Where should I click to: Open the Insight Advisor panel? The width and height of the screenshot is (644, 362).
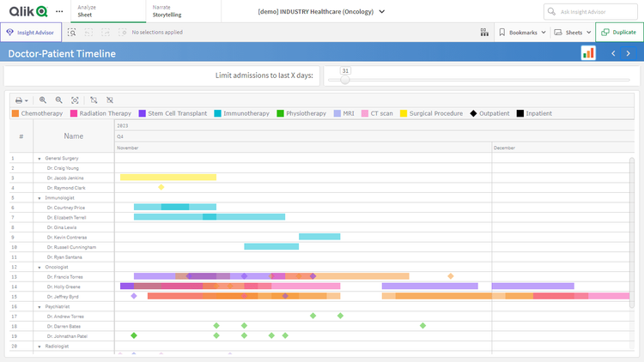coord(31,33)
